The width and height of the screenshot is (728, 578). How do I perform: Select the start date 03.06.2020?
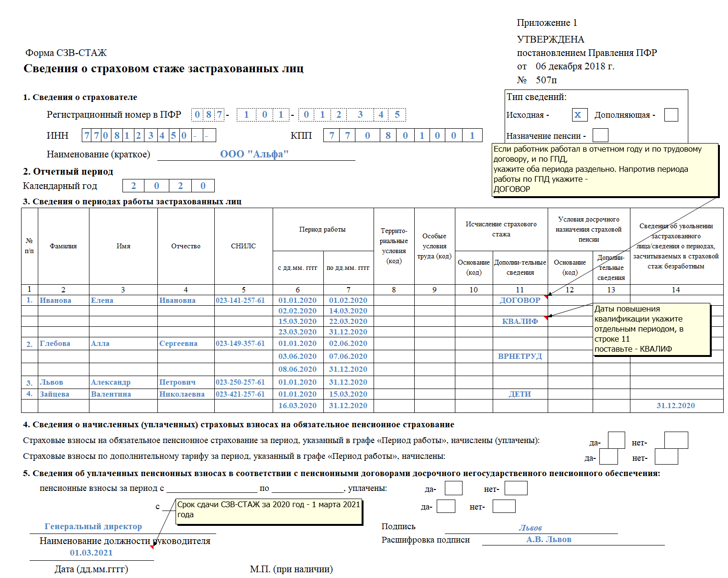298,356
